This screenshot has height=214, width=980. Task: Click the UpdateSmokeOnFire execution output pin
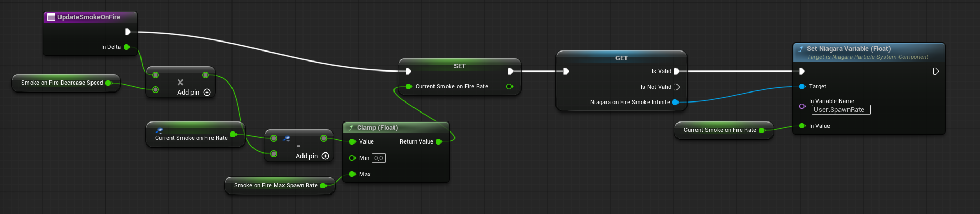(128, 32)
